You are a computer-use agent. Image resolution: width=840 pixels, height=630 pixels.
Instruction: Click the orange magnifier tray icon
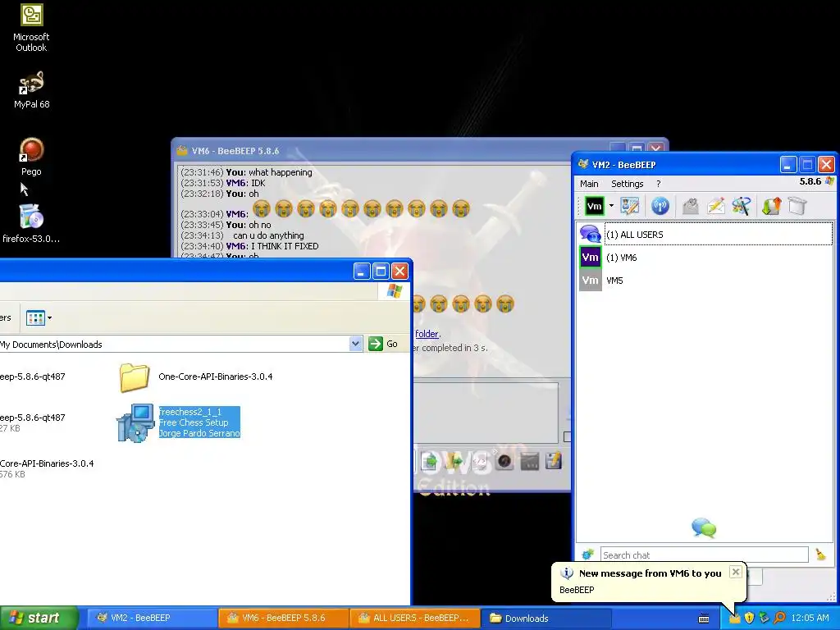point(780,619)
